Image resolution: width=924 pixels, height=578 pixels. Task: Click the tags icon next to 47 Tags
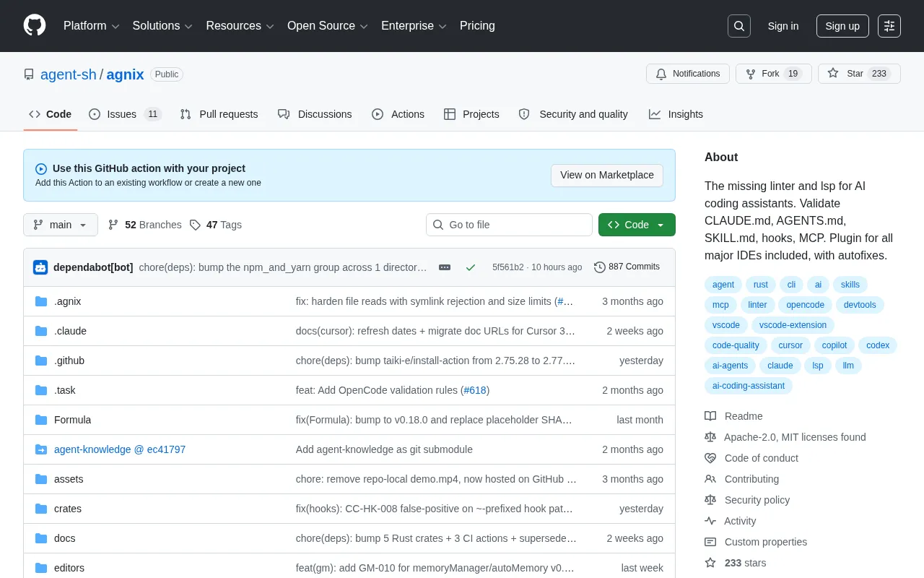tap(195, 225)
